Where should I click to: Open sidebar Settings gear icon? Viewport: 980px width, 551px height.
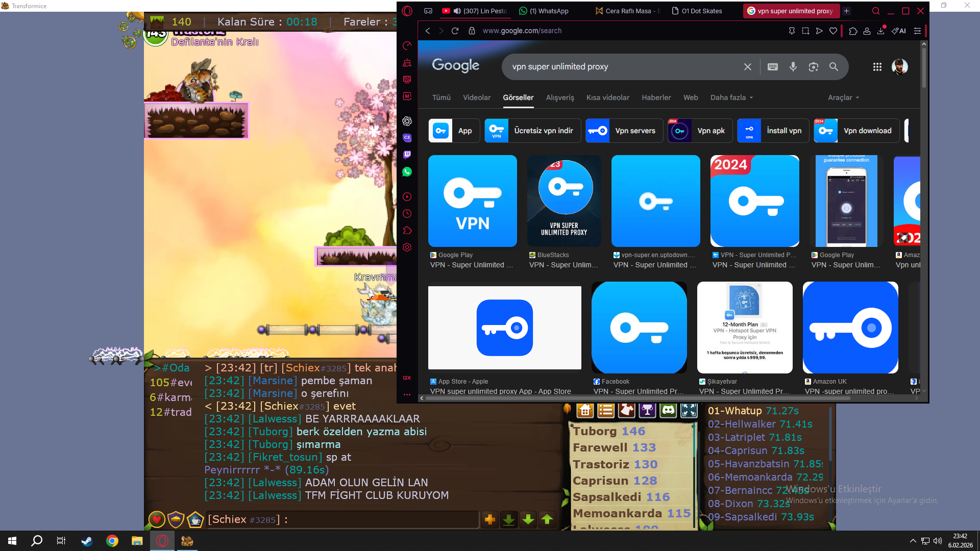[x=407, y=247]
